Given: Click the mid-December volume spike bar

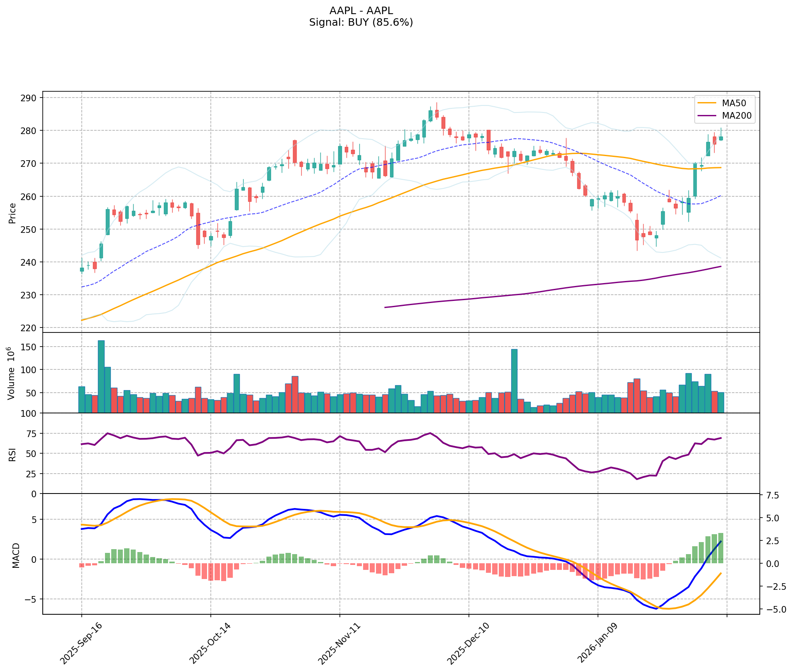Looking at the screenshot, I should pyautogui.click(x=514, y=381).
